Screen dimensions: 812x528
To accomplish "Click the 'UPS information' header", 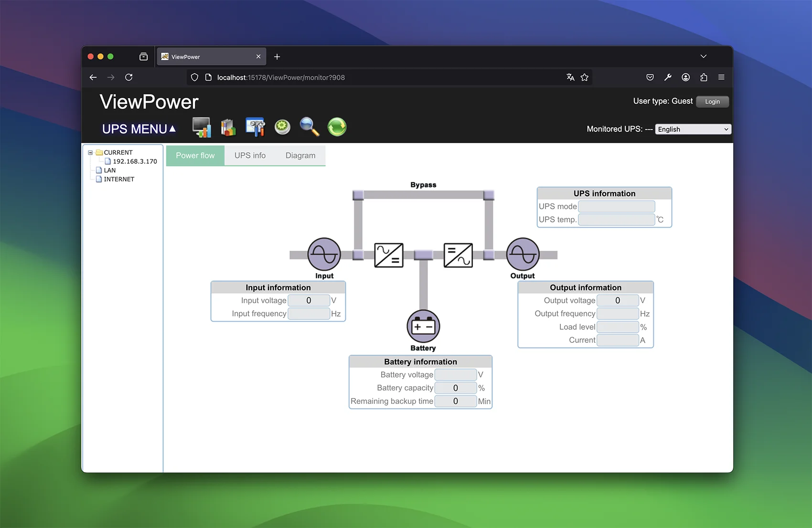I will (604, 193).
